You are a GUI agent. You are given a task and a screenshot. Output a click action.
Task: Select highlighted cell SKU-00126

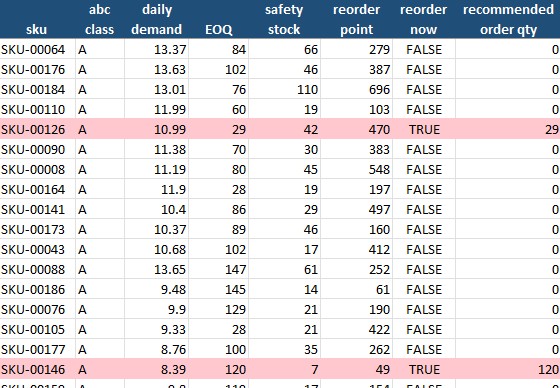pos(37,129)
